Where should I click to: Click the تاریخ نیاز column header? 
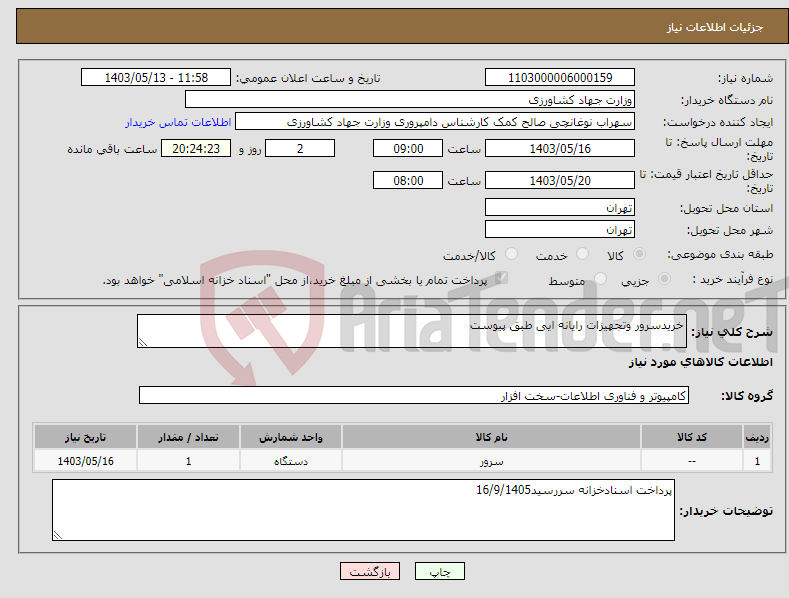(x=85, y=437)
